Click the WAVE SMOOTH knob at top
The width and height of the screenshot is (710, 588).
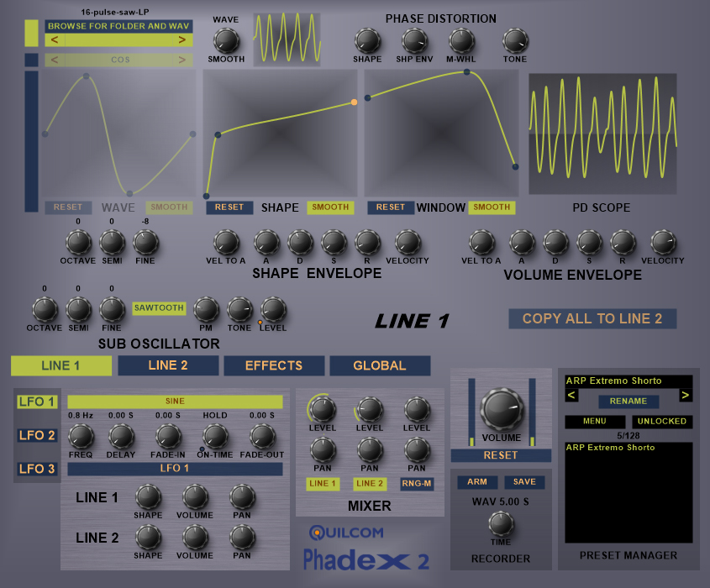(x=226, y=40)
